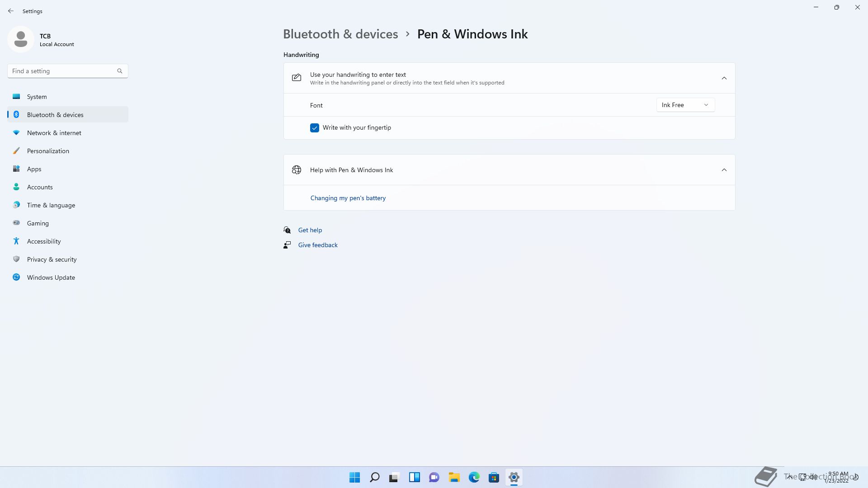
Task: Open the TCB local account profile
Action: click(41, 40)
